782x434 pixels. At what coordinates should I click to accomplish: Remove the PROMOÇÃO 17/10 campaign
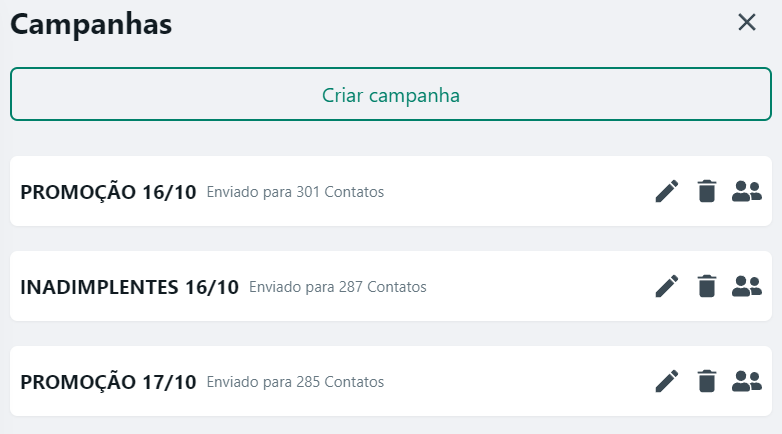click(x=707, y=381)
